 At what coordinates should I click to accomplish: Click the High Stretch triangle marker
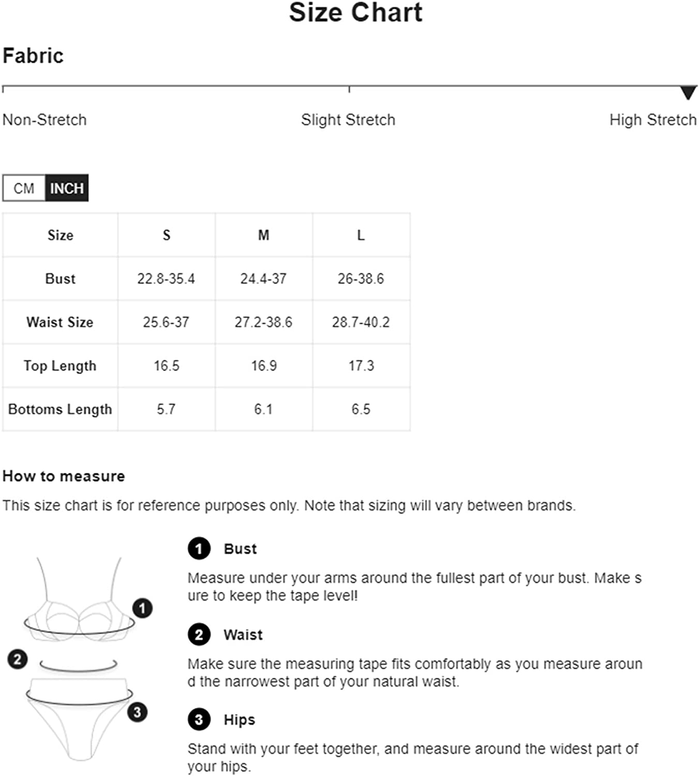[688, 93]
